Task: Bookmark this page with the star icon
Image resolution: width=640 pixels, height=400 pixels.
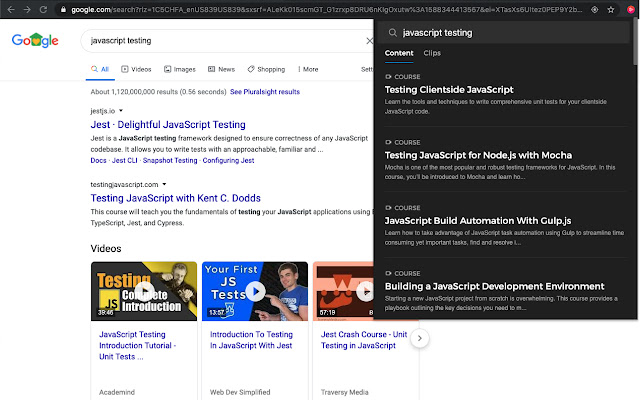Action: [611, 9]
